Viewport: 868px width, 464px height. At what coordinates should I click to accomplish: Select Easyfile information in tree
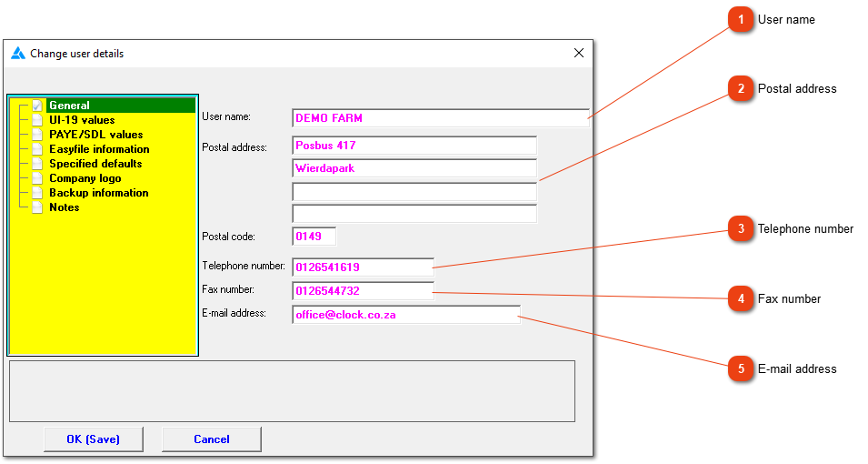click(99, 149)
